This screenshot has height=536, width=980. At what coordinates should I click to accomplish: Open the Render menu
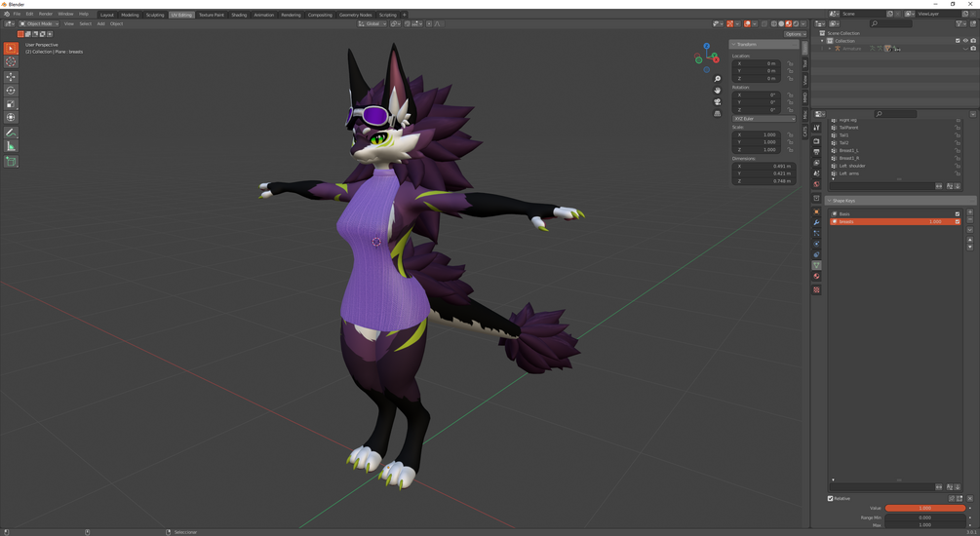[46, 14]
